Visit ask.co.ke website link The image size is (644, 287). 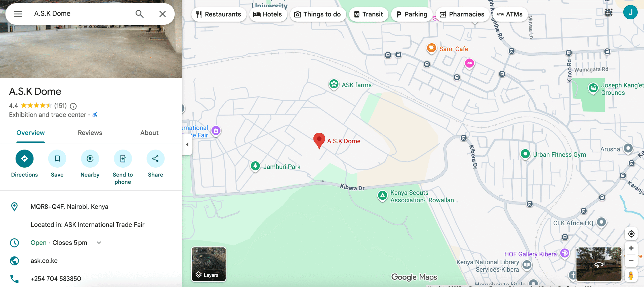point(44,261)
